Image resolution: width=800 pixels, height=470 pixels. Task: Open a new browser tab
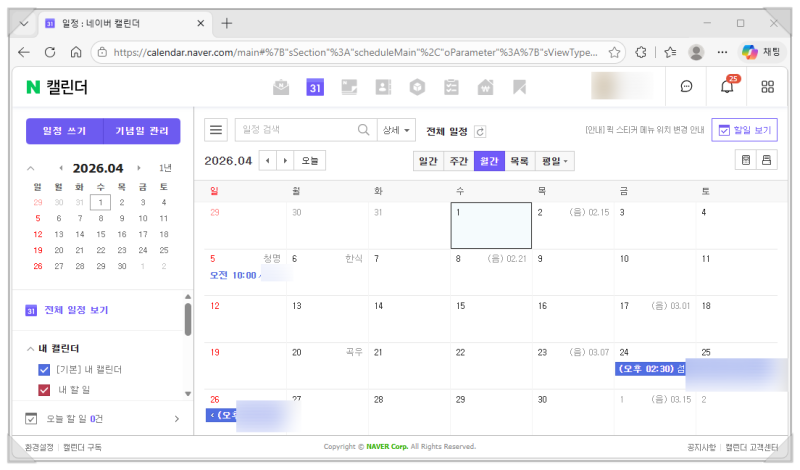pos(227,23)
